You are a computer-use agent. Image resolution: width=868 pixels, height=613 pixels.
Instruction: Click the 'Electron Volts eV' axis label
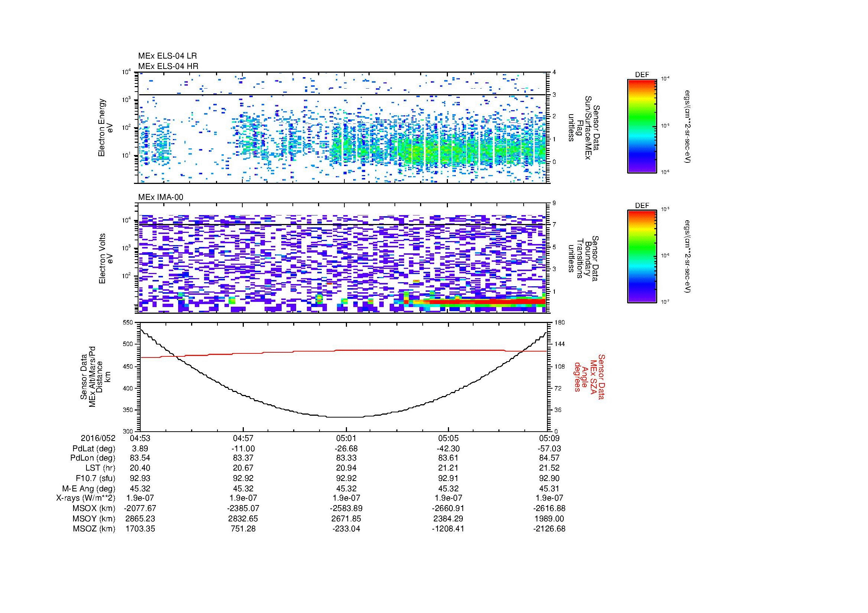(x=106, y=258)
